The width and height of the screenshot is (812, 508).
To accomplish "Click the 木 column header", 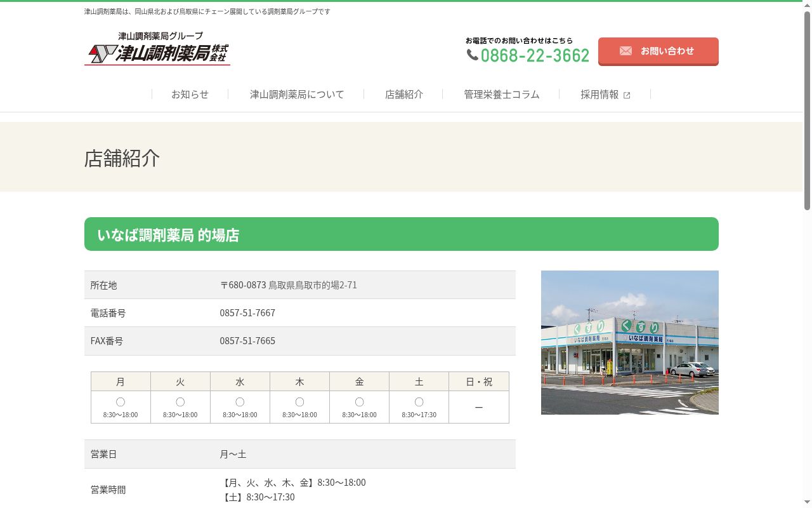I will [x=299, y=382].
